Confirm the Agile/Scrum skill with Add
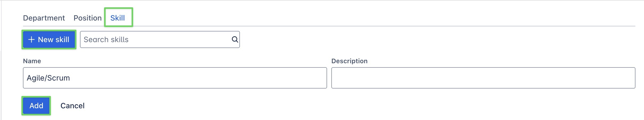Image resolution: width=644 pixels, height=120 pixels. pyautogui.click(x=36, y=106)
